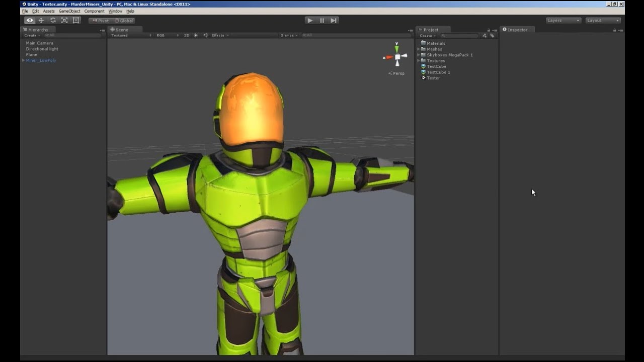Expand the Skyboxes MegaPack 1 folder
The width and height of the screenshot is (644, 362).
(x=419, y=55)
